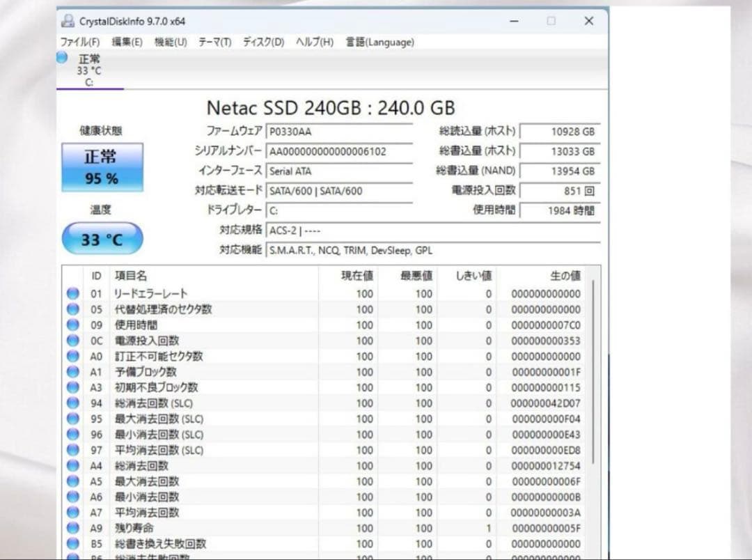This screenshot has height=560, width=752.
Task: Click the 33 °C temperature button
Action: pos(102,238)
